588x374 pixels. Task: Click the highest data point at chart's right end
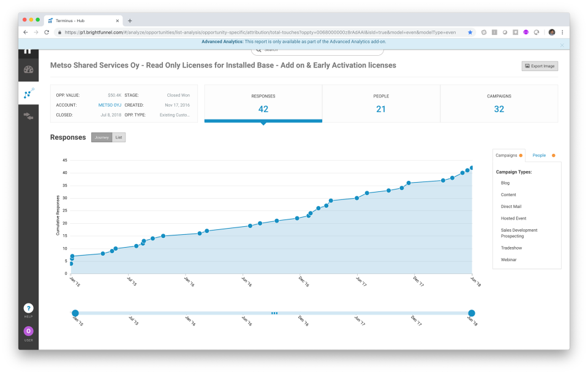pyautogui.click(x=472, y=168)
